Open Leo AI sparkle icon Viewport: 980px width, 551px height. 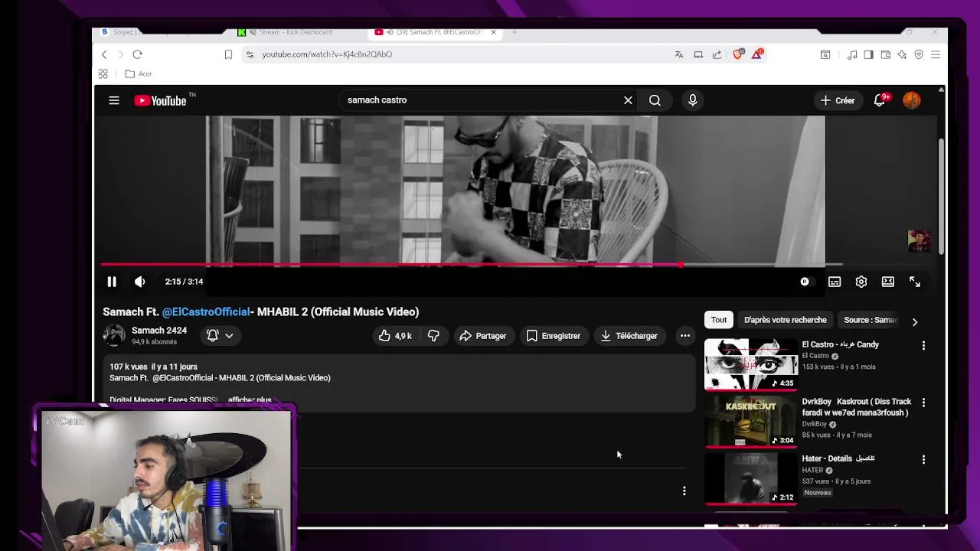point(902,54)
